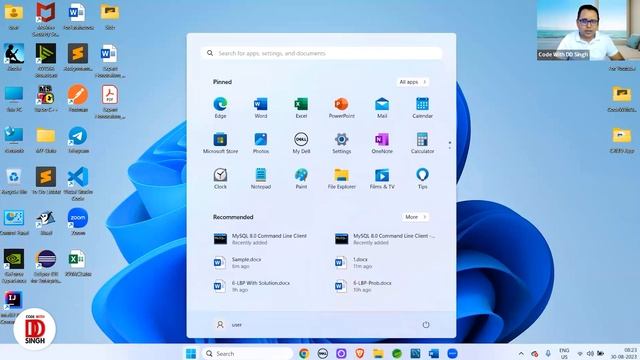Launch Microsoft Store
The height and width of the screenshot is (360, 640).
click(220, 143)
